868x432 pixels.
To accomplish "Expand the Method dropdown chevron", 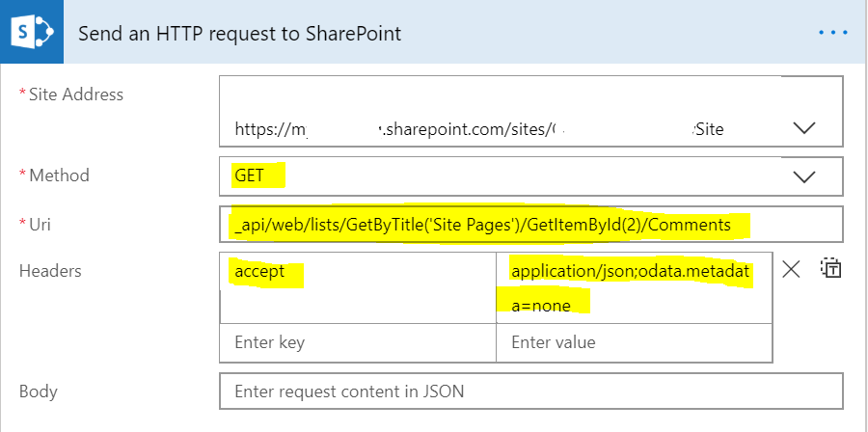I will click(x=803, y=176).
